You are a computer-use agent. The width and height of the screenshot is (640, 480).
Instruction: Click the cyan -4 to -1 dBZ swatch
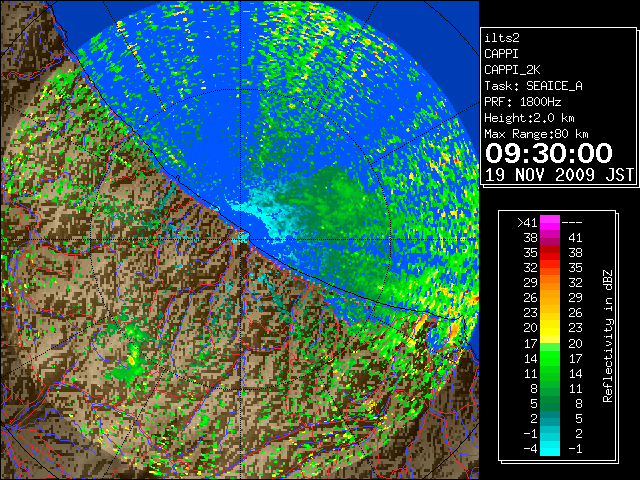pyautogui.click(x=550, y=448)
